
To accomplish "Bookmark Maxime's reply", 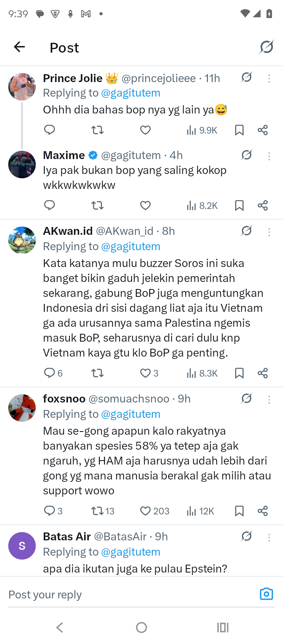I will click(239, 205).
